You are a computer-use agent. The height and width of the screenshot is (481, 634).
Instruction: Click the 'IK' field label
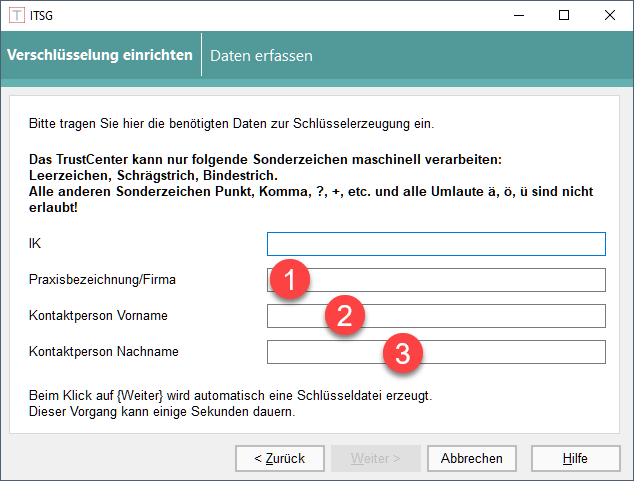pyautogui.click(x=36, y=244)
